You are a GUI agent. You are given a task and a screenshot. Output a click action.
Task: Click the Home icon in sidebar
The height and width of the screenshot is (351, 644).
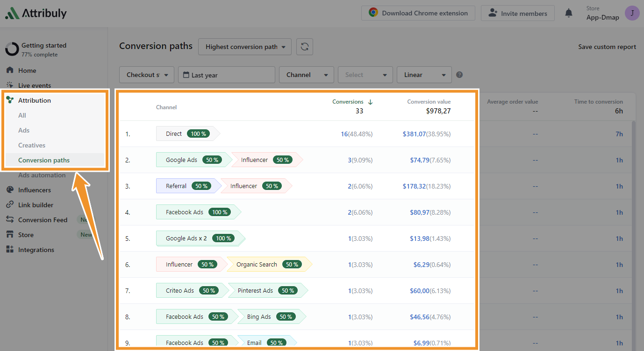coord(10,70)
